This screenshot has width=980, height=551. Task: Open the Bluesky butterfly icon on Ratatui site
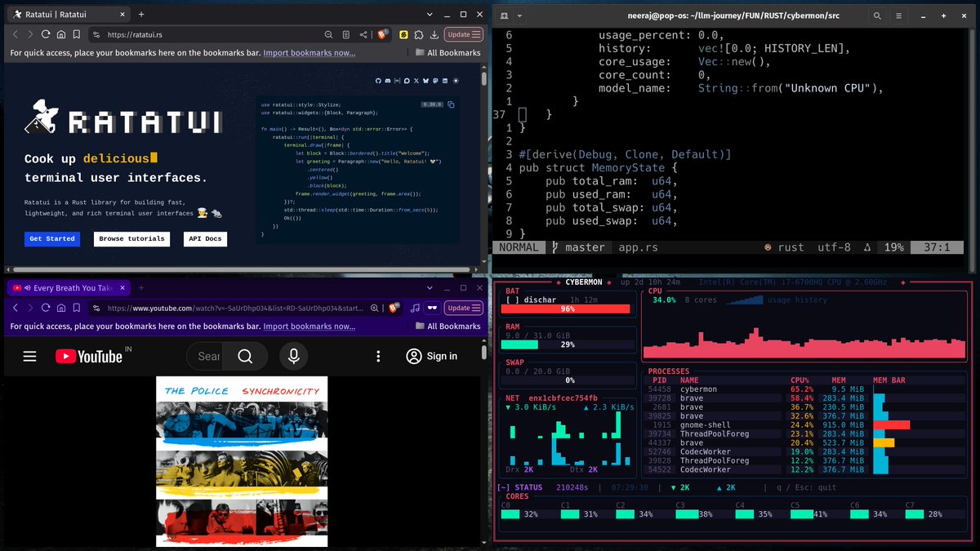point(425,81)
